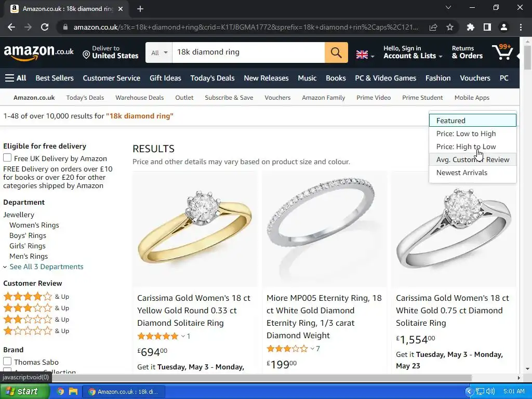Open the Women's Rings department
The width and height of the screenshot is (532, 399).
[x=34, y=225]
